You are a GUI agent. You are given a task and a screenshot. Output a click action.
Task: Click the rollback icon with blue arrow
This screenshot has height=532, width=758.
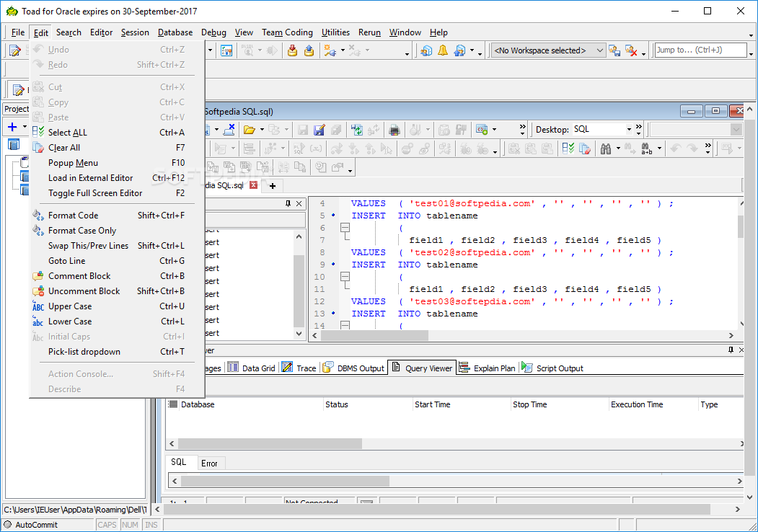click(309, 50)
